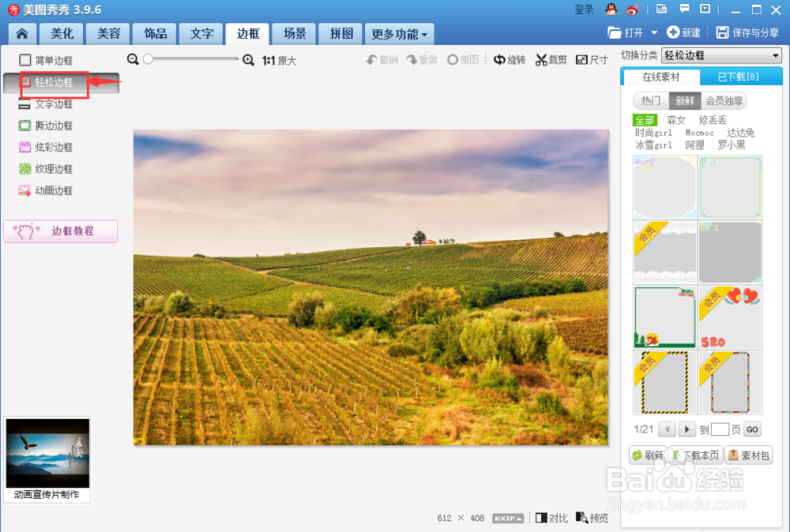Open the 边框教程 tutorial button
790x532 pixels.
(61, 231)
